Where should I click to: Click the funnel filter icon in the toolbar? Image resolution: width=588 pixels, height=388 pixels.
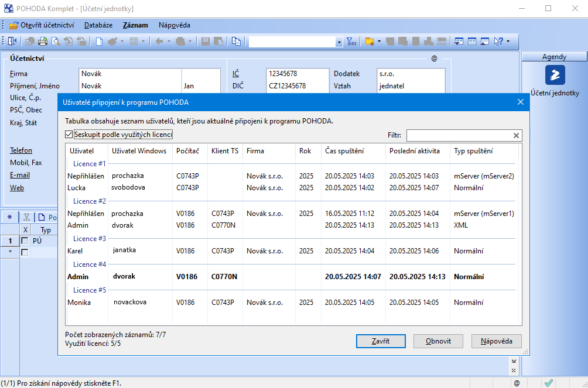tap(351, 41)
